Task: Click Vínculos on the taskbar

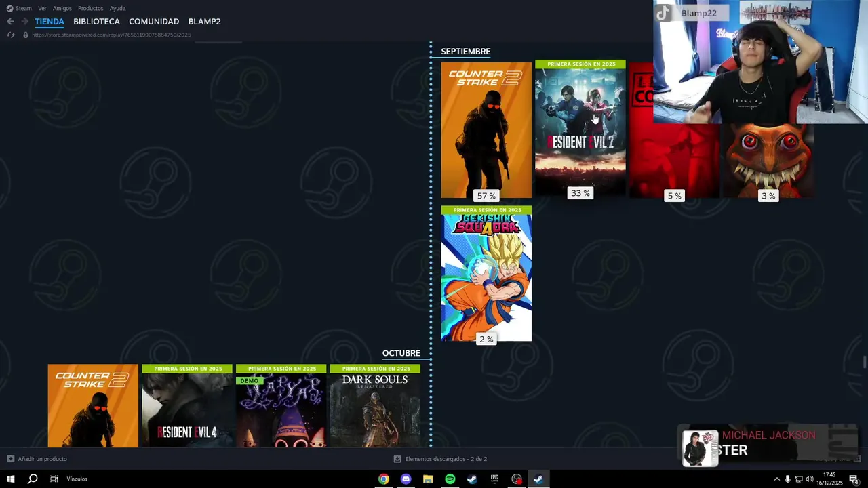Action: [x=77, y=479]
